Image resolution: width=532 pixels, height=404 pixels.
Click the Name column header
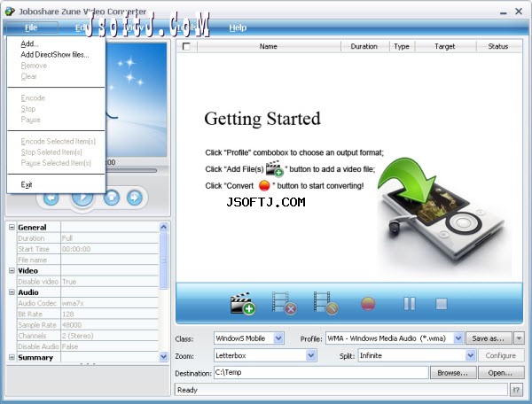pyautogui.click(x=269, y=46)
